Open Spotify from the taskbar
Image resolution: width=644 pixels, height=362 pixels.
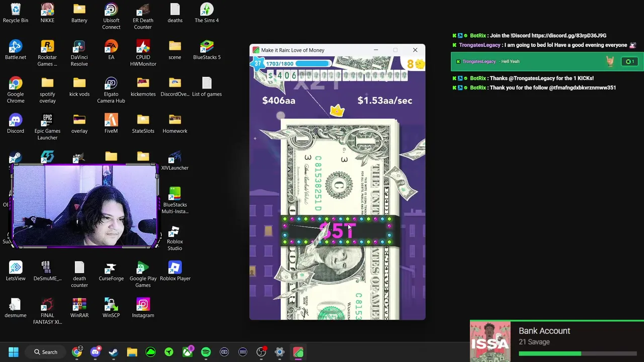tap(206, 352)
